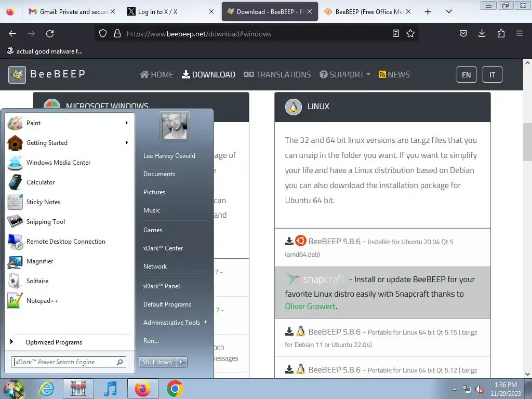Focus the xDark Power Search Engine field
This screenshot has height=399, width=532.
68,362
